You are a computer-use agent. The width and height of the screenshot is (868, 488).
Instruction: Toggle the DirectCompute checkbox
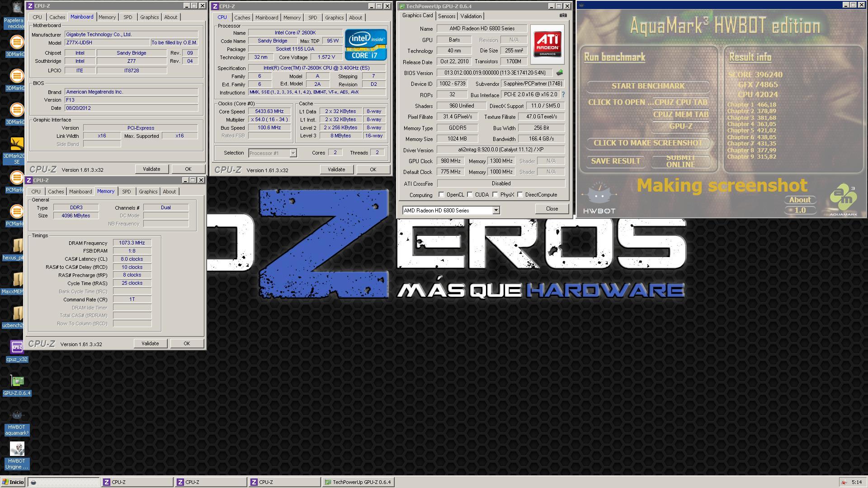[x=520, y=195]
